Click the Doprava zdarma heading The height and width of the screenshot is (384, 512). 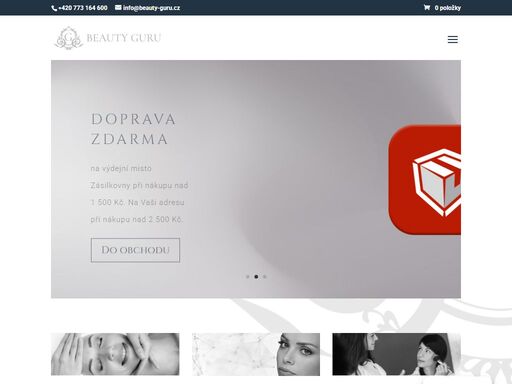click(x=133, y=129)
